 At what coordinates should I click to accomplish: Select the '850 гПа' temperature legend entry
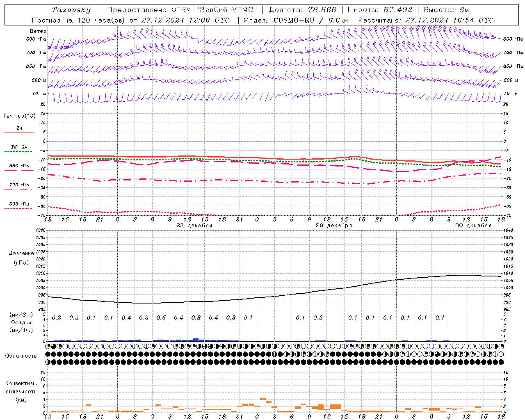tap(19, 166)
